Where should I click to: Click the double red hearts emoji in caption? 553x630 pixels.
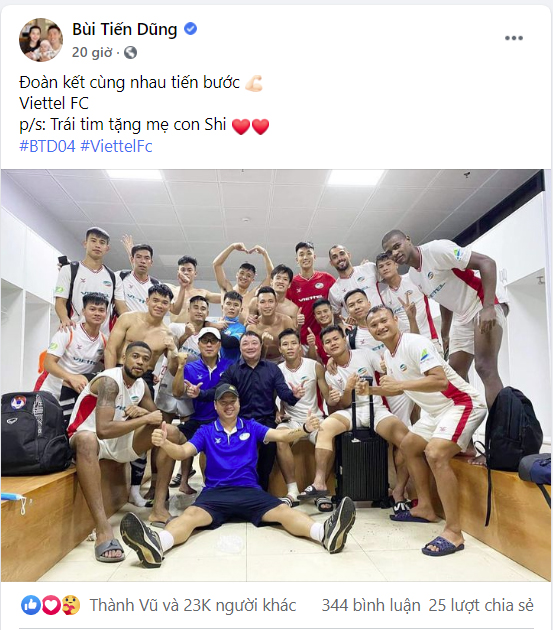pos(251,126)
